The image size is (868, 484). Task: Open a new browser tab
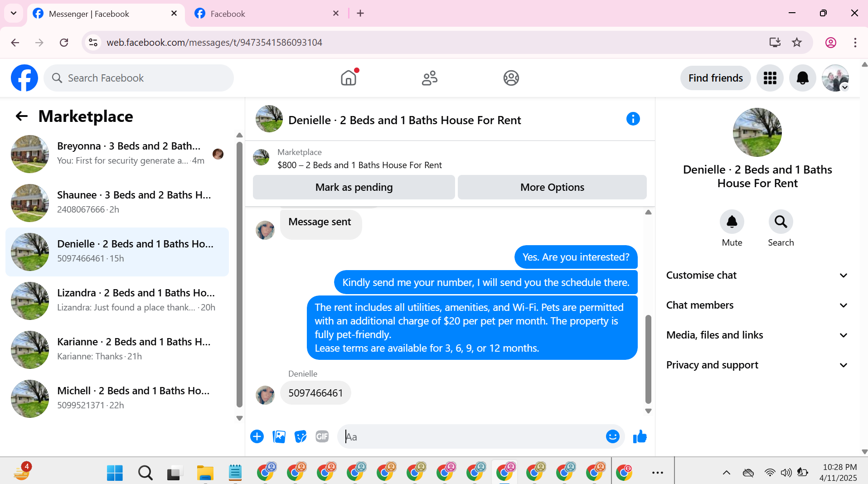[360, 14]
